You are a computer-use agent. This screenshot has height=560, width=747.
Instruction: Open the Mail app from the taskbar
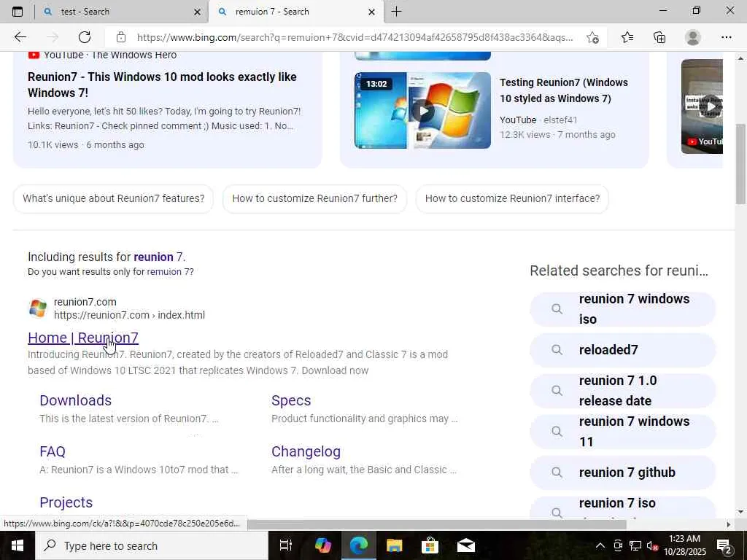(x=466, y=545)
